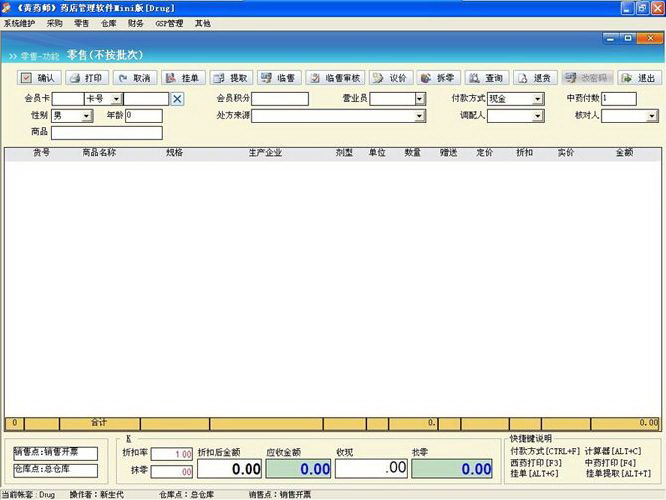Screen dimensions: 666x500
Task: Minimize the inner 零售 window
Action: click(x=610, y=39)
